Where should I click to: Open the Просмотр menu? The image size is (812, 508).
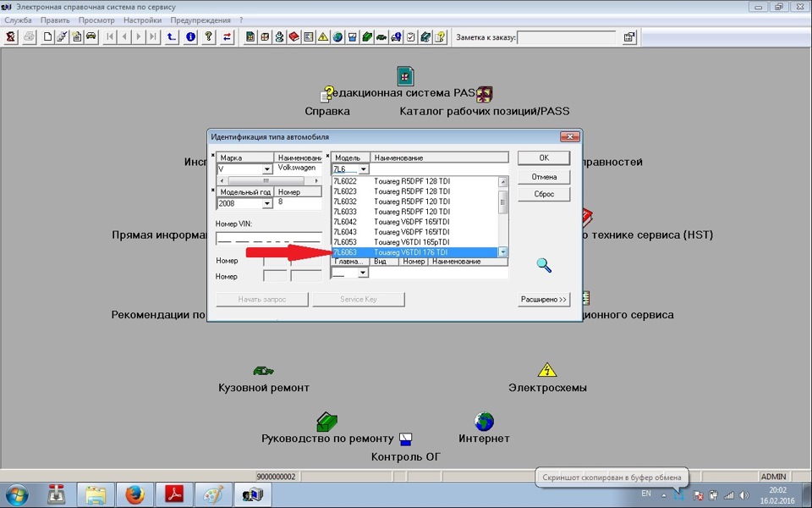click(96, 20)
